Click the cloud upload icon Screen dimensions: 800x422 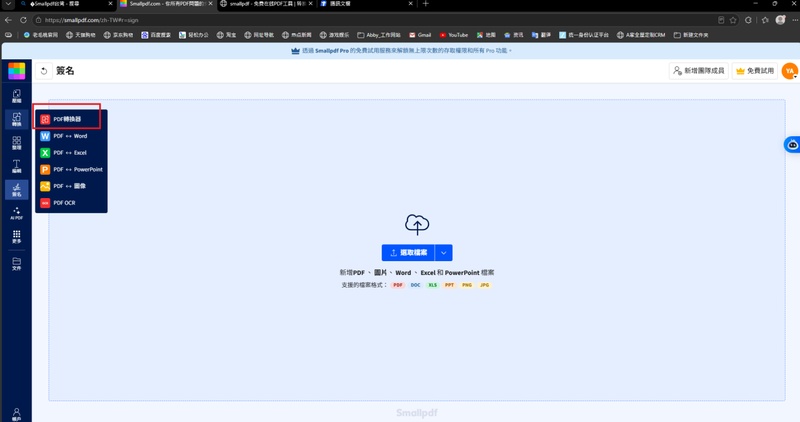tap(417, 225)
